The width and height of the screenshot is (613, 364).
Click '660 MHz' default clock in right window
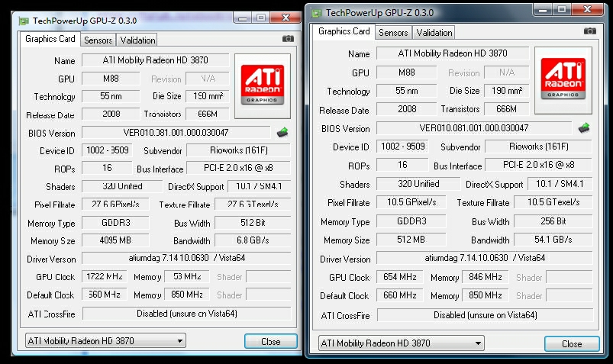pyautogui.click(x=399, y=295)
